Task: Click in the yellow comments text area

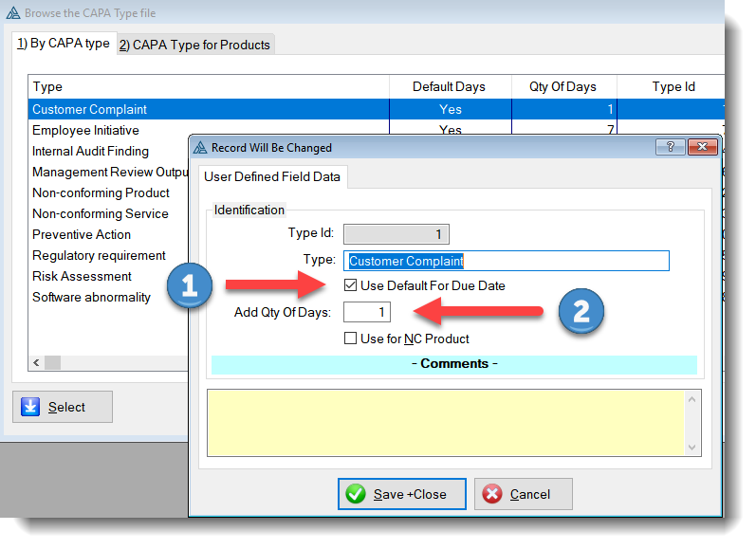Action: 446,422
